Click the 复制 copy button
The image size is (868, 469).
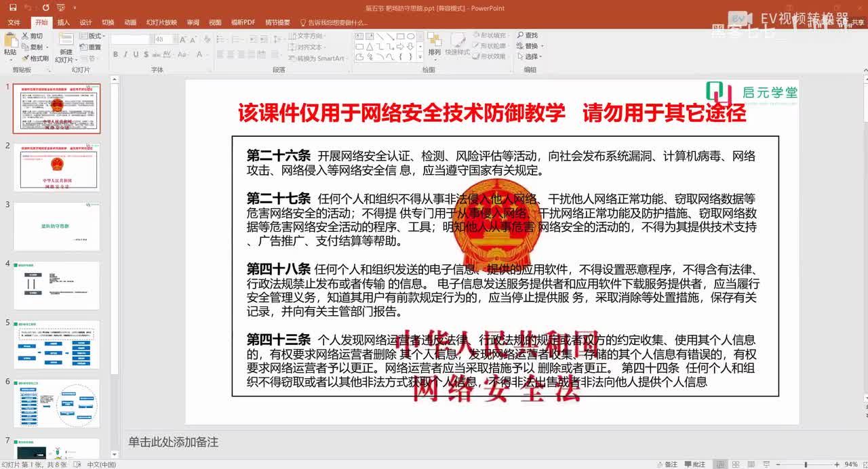pos(33,47)
